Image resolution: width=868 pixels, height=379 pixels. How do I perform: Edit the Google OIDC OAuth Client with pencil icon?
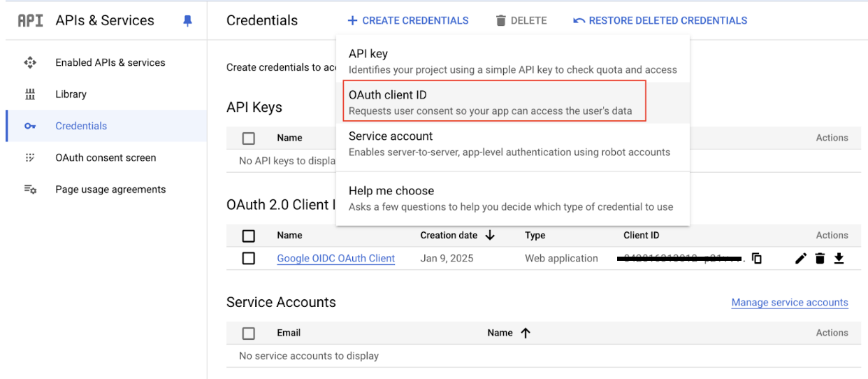tap(801, 259)
